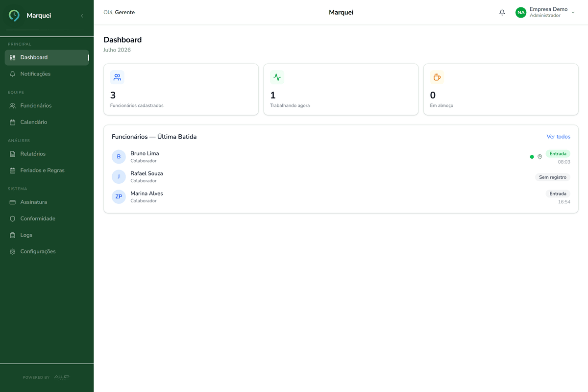This screenshot has height=392, width=588.
Task: Click the orange coffee cup lunch icon
Action: (x=437, y=77)
